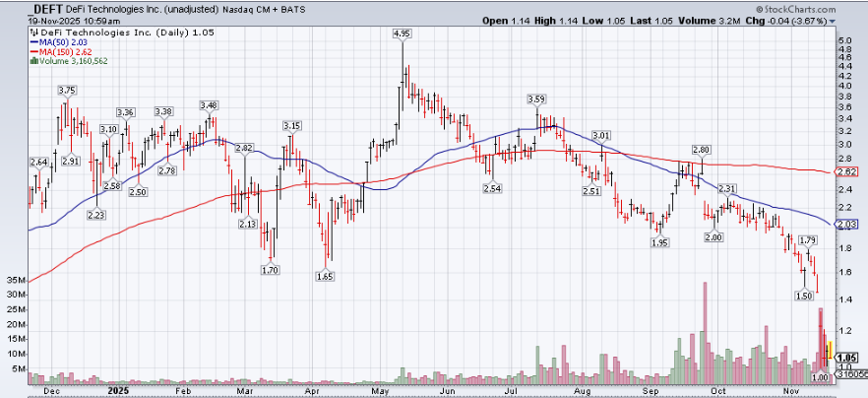The width and height of the screenshot is (868, 398).
Task: Click the 4.95 peak price label
Action: [401, 33]
